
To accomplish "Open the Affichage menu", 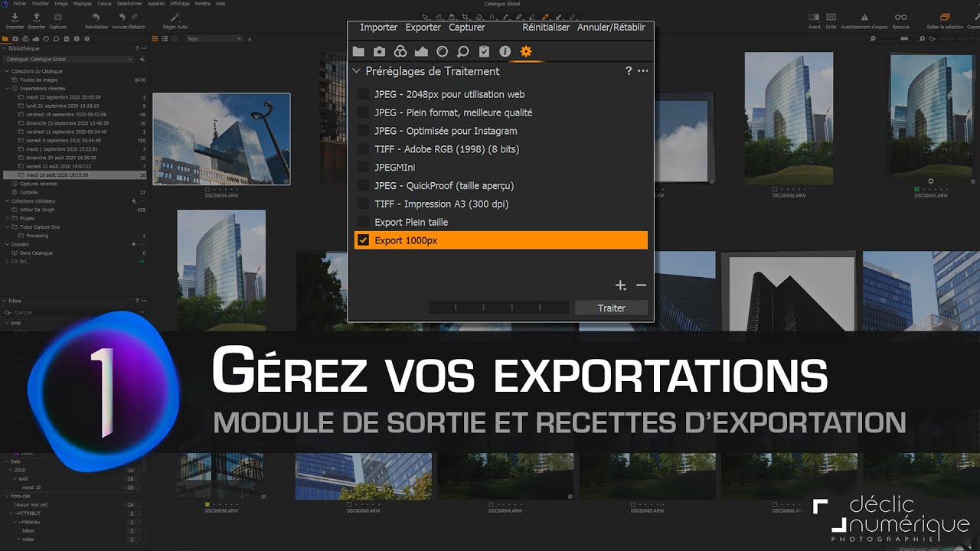I will (180, 4).
